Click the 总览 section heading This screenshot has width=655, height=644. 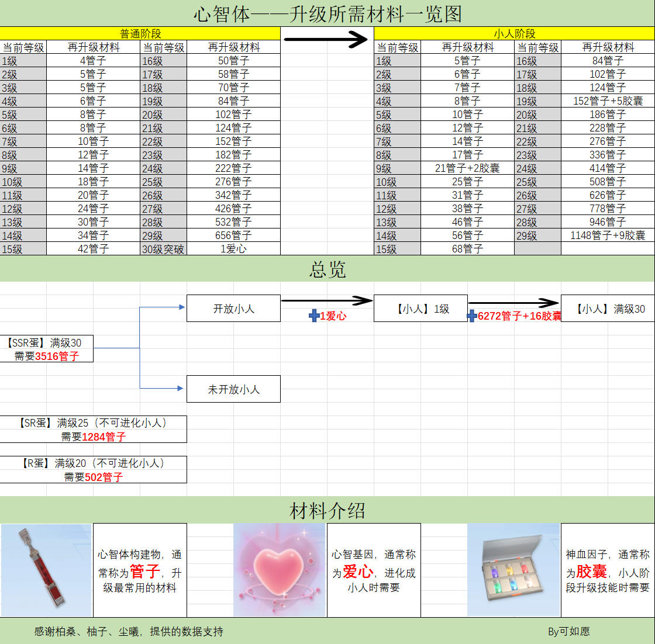[x=327, y=269]
